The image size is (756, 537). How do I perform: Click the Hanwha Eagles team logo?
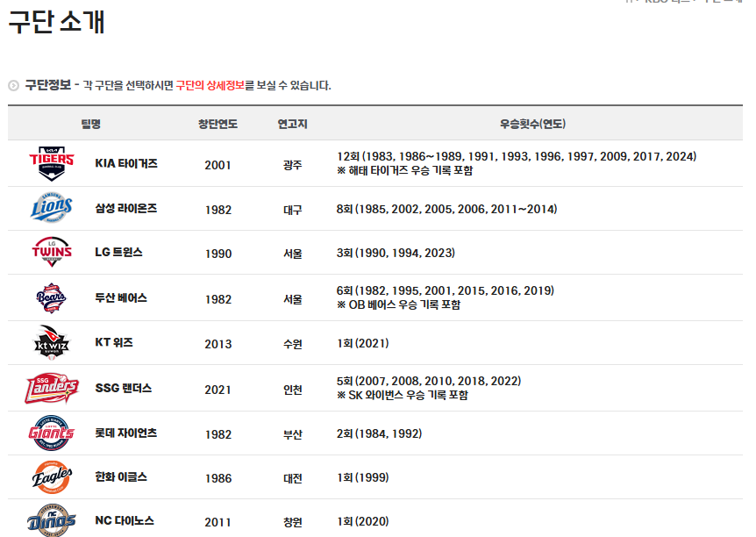click(x=52, y=477)
